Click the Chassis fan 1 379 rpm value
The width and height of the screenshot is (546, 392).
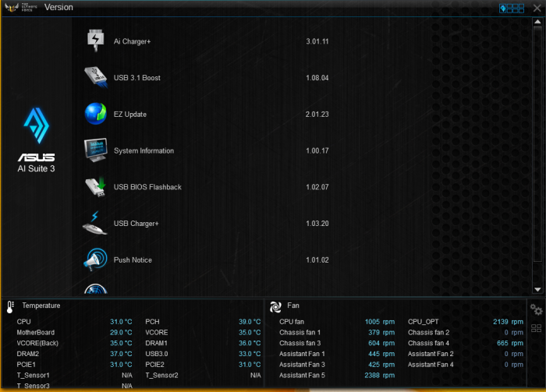381,333
